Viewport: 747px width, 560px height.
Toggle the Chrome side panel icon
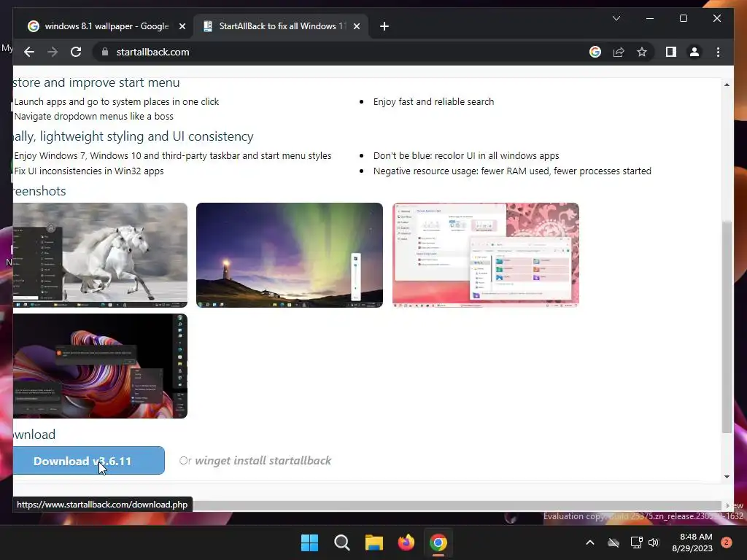click(x=671, y=52)
